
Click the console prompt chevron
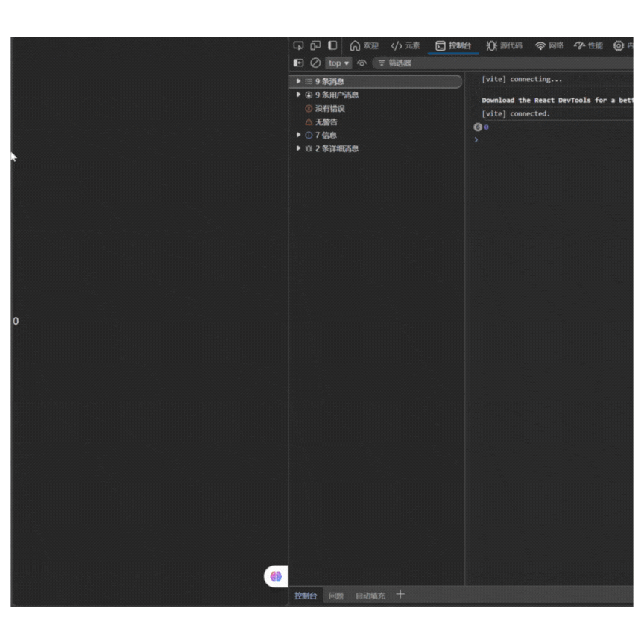pos(476,139)
